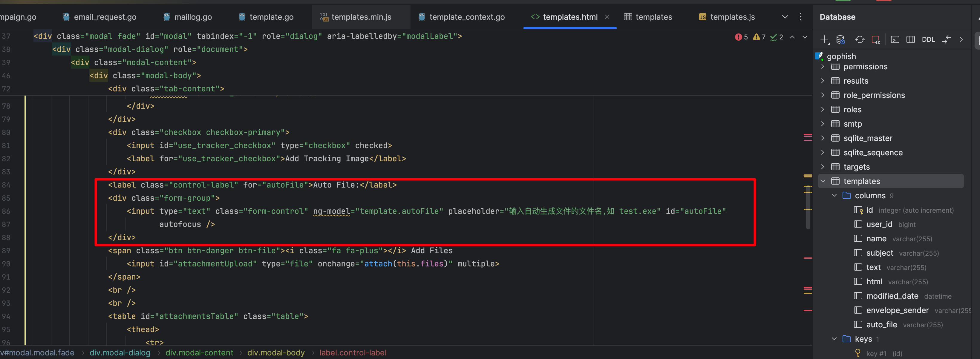This screenshot has width=980, height=359.
Task: Expand the results table node
Action: (823, 81)
